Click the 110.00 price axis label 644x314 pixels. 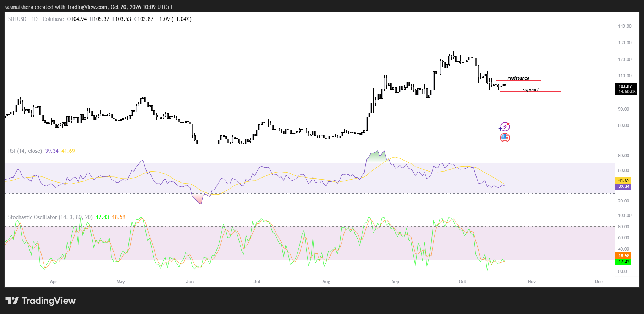[624, 76]
